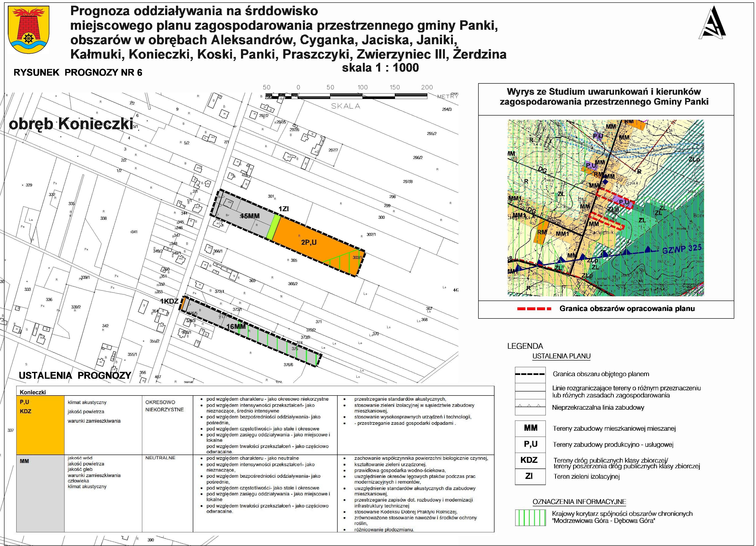Click 'Tereny zabudowy mieszkaniowej mieszanej' legend text
This screenshot has height=546, width=756.
614,428
